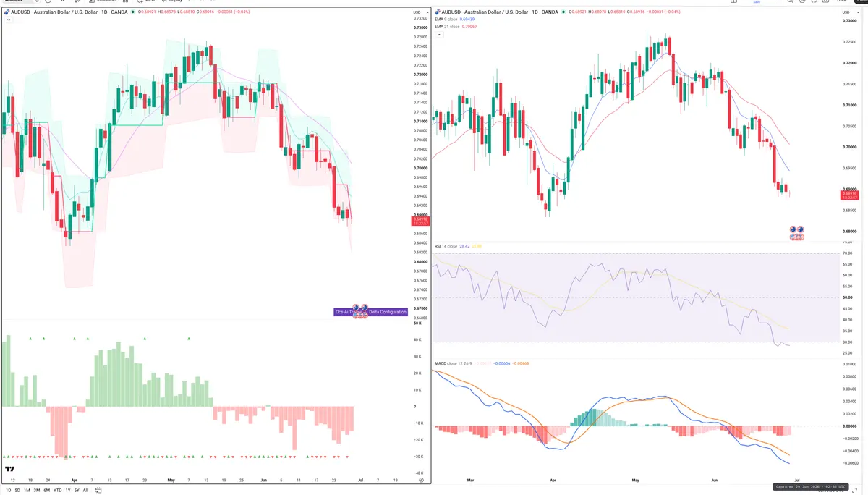Click the TradingView logo on the left chart
Viewport: 868px width, 495px height.
[x=10, y=470]
